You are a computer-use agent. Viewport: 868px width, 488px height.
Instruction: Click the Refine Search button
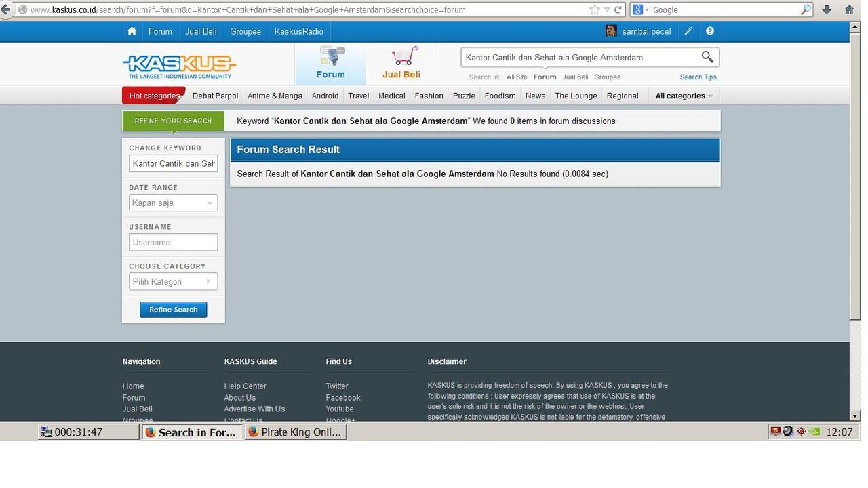[173, 310]
